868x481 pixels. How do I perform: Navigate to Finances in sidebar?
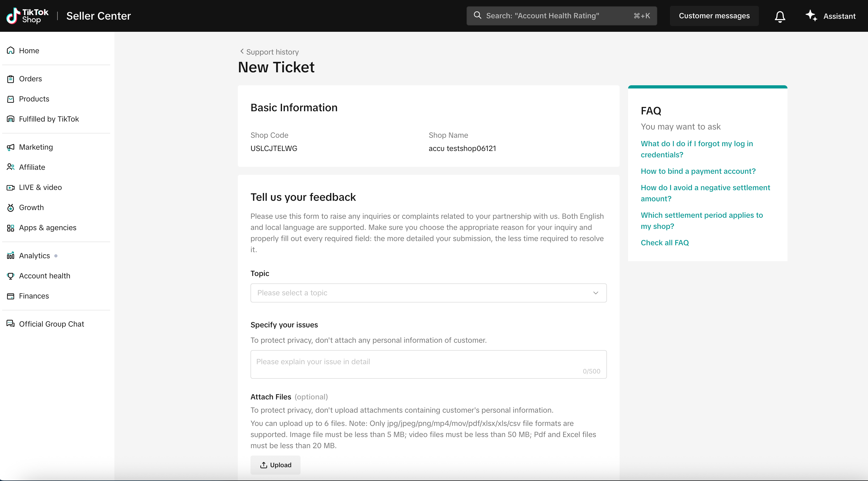[34, 296]
